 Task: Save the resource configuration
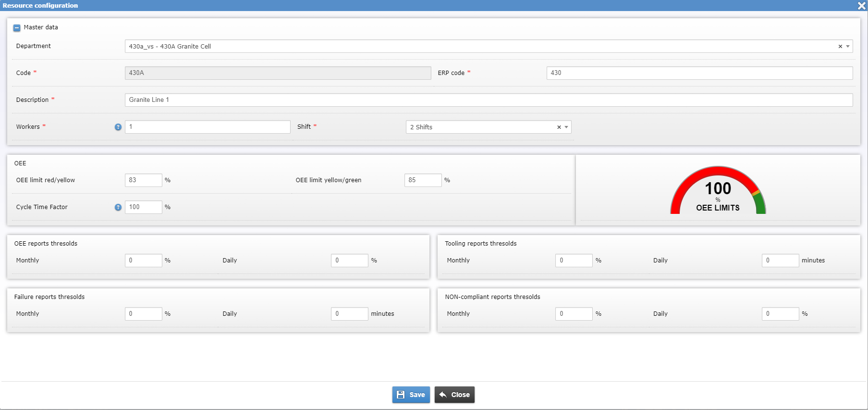tap(411, 395)
